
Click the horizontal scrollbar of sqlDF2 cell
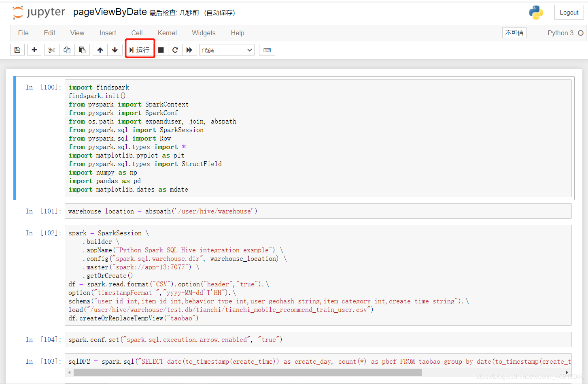pyautogui.click(x=247, y=372)
